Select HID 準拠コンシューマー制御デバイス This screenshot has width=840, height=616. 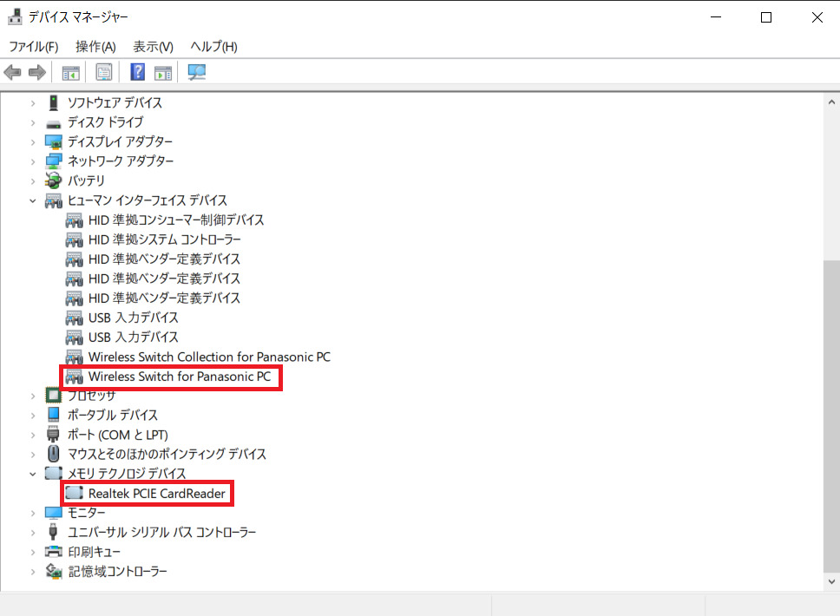(176, 220)
